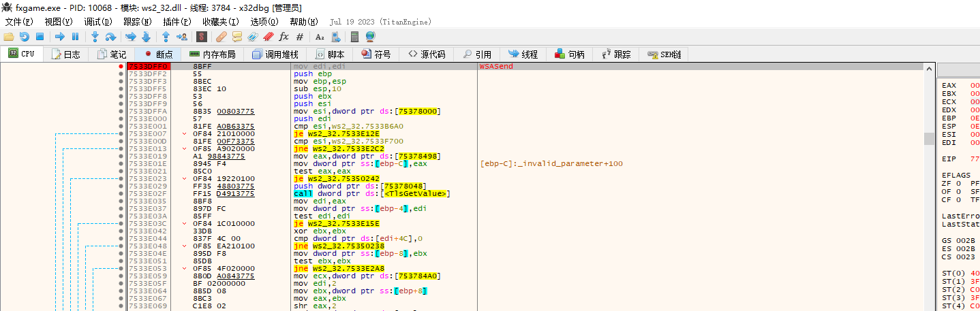Open the 文件(F) menu
The height and width of the screenshot is (311, 980).
[19, 22]
